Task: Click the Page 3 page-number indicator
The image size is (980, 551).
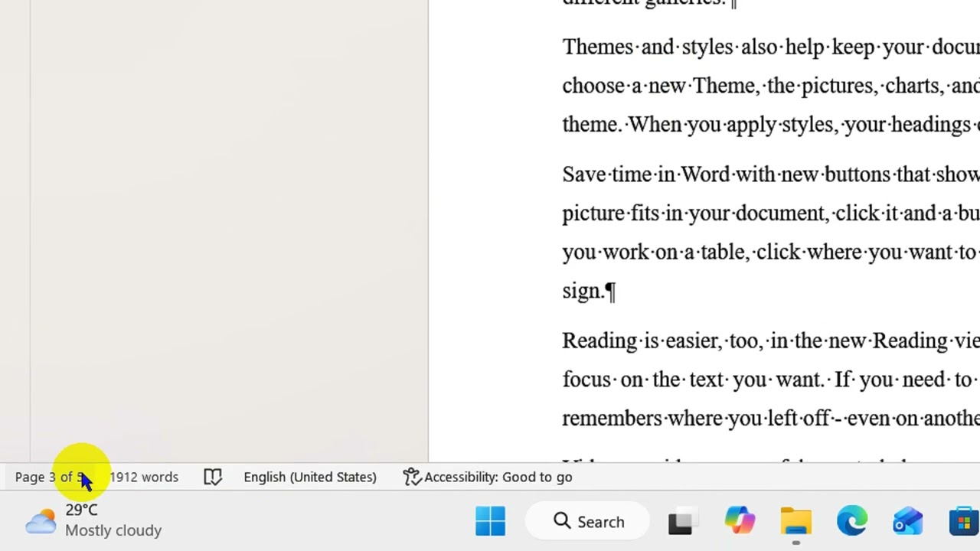Action: [x=51, y=477]
